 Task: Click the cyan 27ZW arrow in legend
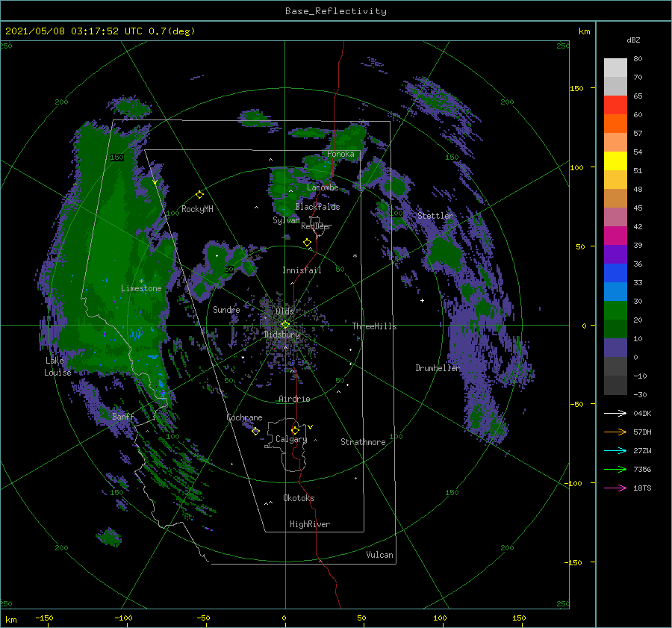[x=615, y=450]
